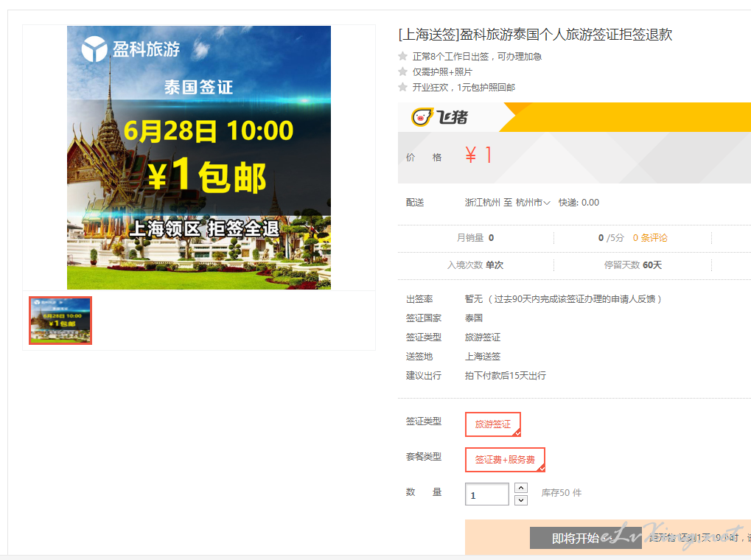
Task: Open the 杭州市 delivery destination dropdown
Action: point(533,203)
